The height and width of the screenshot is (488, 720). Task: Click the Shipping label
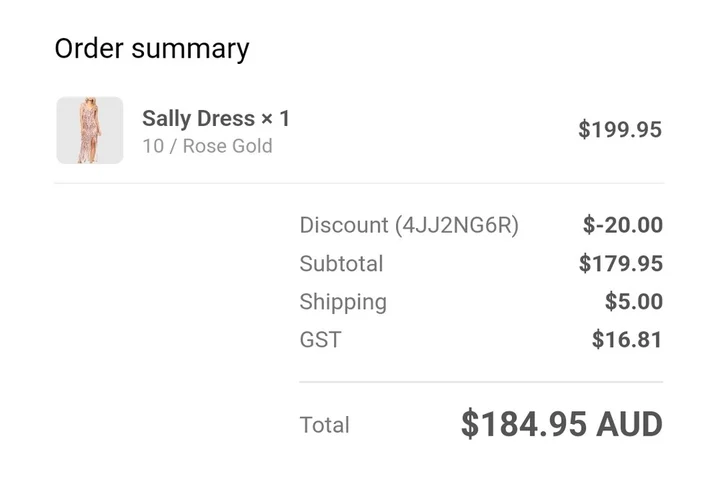click(x=343, y=302)
